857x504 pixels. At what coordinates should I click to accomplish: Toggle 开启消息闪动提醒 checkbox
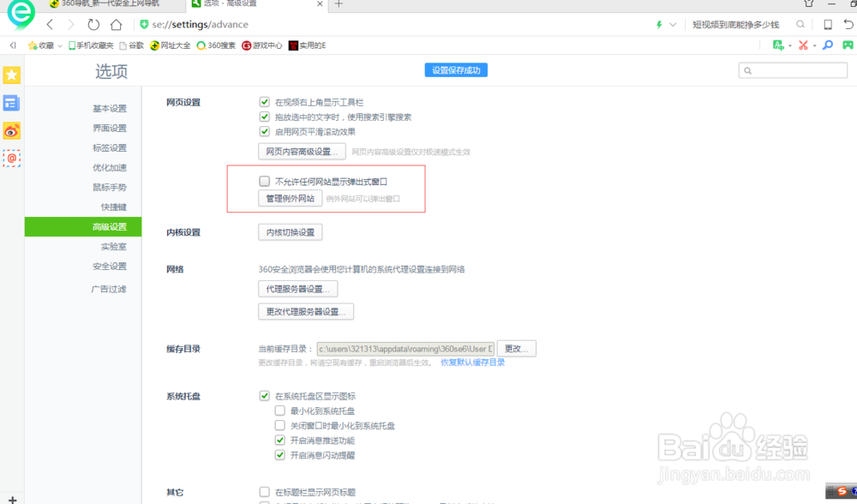pyautogui.click(x=280, y=455)
